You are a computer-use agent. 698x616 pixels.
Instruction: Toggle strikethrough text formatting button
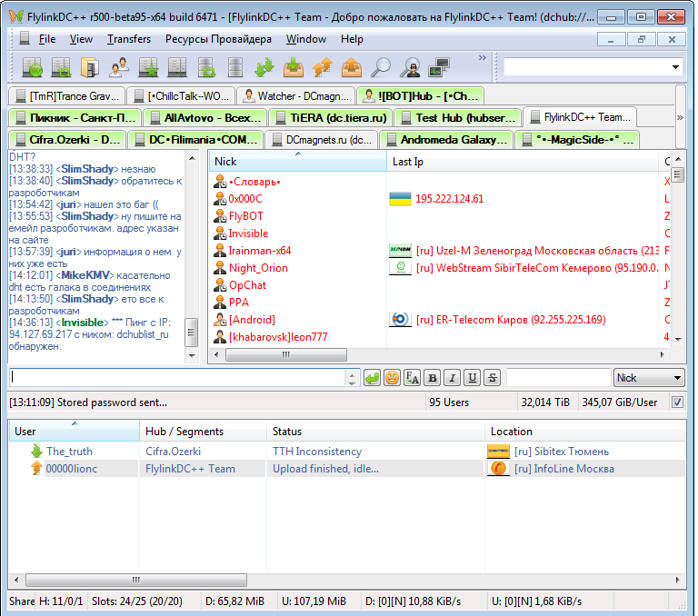[493, 378]
